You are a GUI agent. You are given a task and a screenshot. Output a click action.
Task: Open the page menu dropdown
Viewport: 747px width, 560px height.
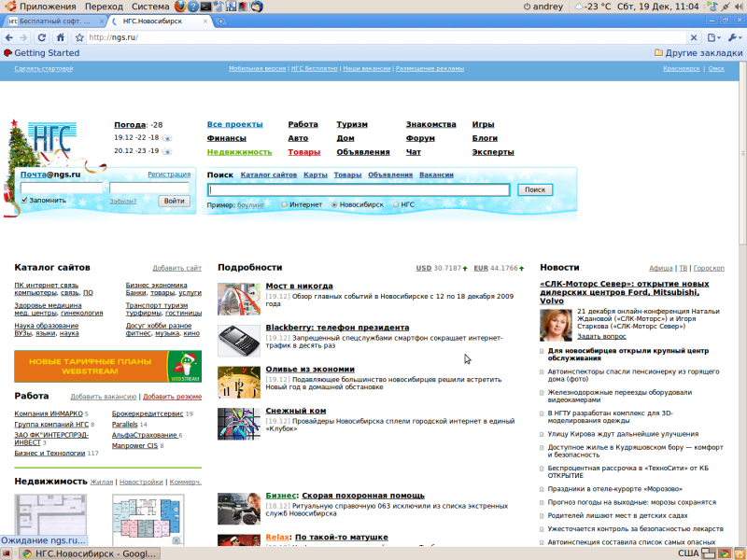click(x=713, y=37)
